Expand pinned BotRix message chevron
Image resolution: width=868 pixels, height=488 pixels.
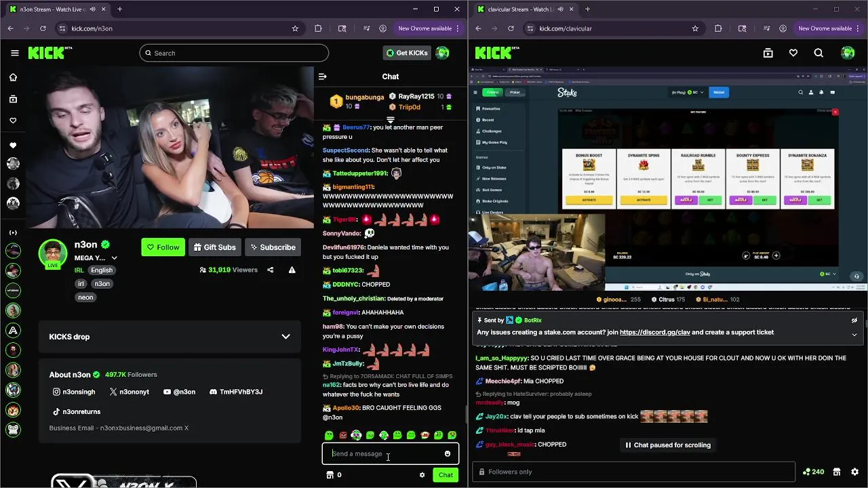click(854, 334)
